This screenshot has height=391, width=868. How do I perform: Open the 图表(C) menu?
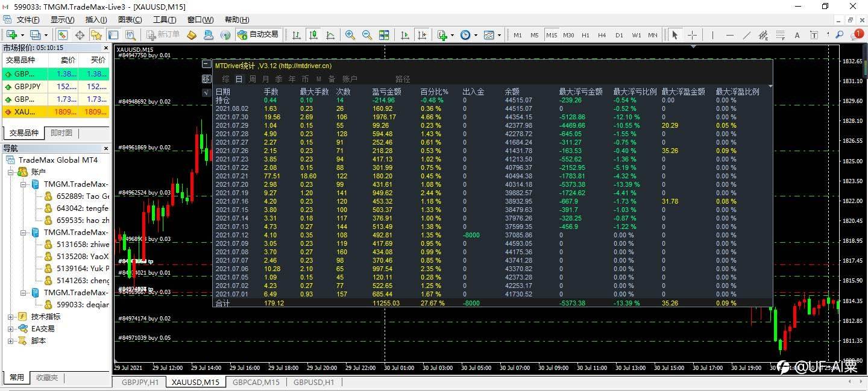point(130,20)
